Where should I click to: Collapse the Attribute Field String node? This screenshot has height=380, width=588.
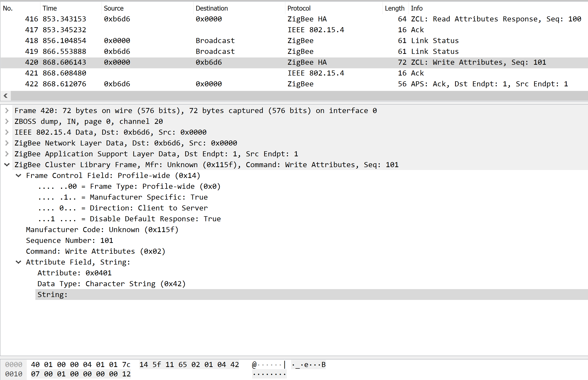(19, 262)
